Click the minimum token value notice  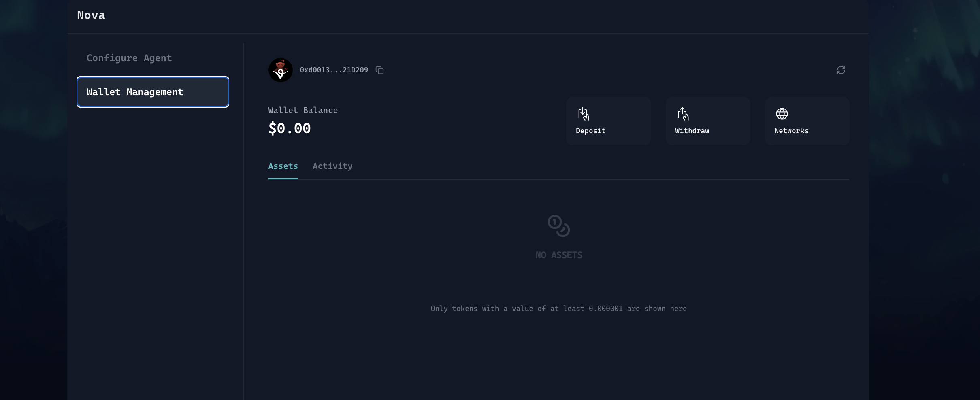558,309
